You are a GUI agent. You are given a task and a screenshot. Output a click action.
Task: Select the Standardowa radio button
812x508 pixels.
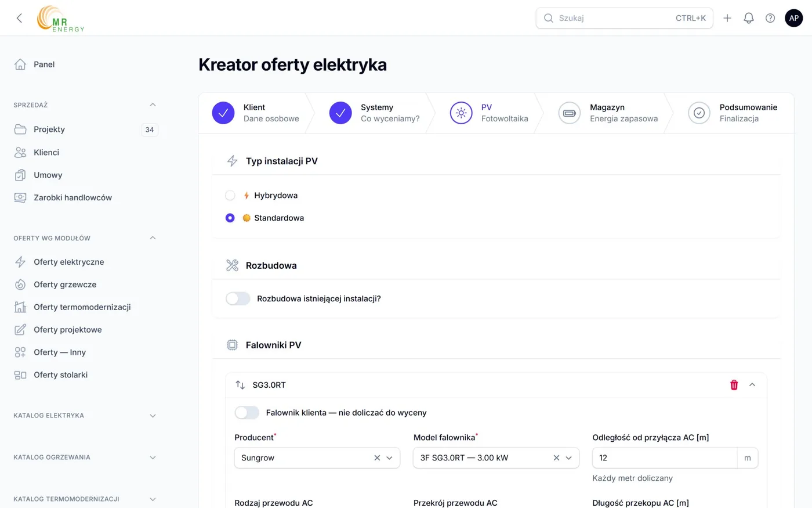(230, 218)
